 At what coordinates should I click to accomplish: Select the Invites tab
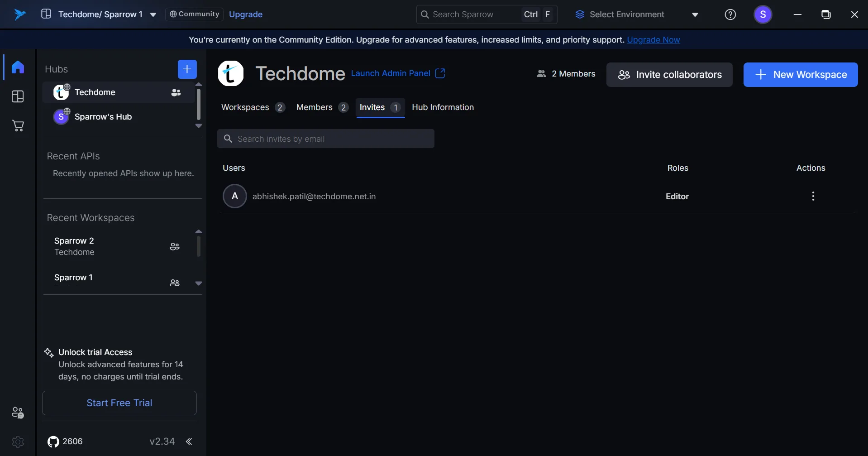click(380, 107)
